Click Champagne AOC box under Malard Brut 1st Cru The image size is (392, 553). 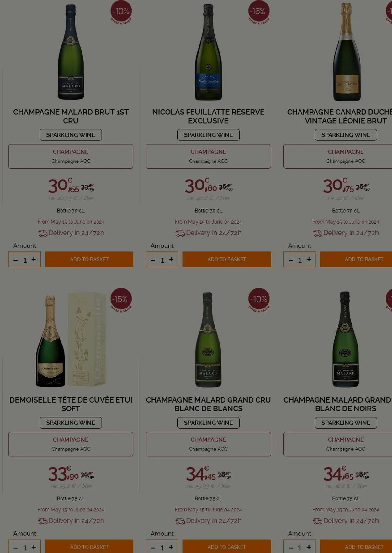(71, 156)
